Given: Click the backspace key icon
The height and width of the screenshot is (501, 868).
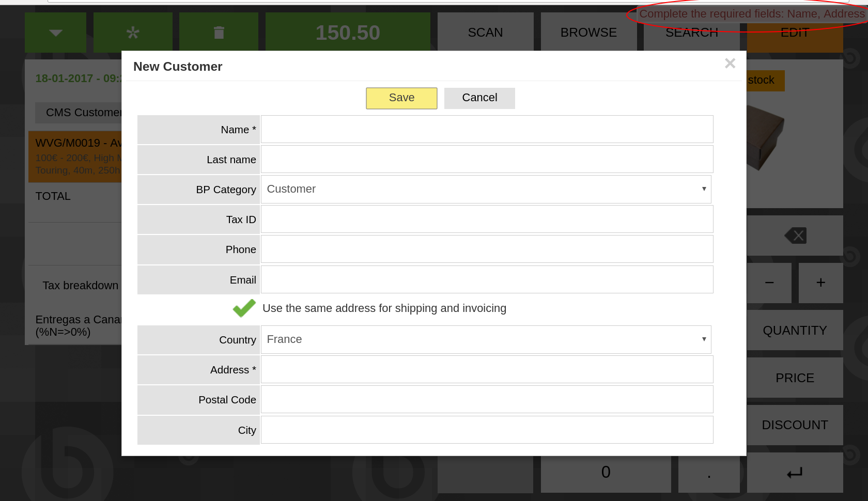Looking at the screenshot, I should 795,236.
